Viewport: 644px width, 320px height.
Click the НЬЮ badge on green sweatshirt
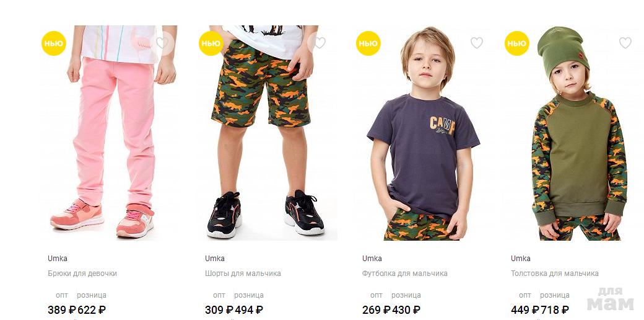point(517,43)
